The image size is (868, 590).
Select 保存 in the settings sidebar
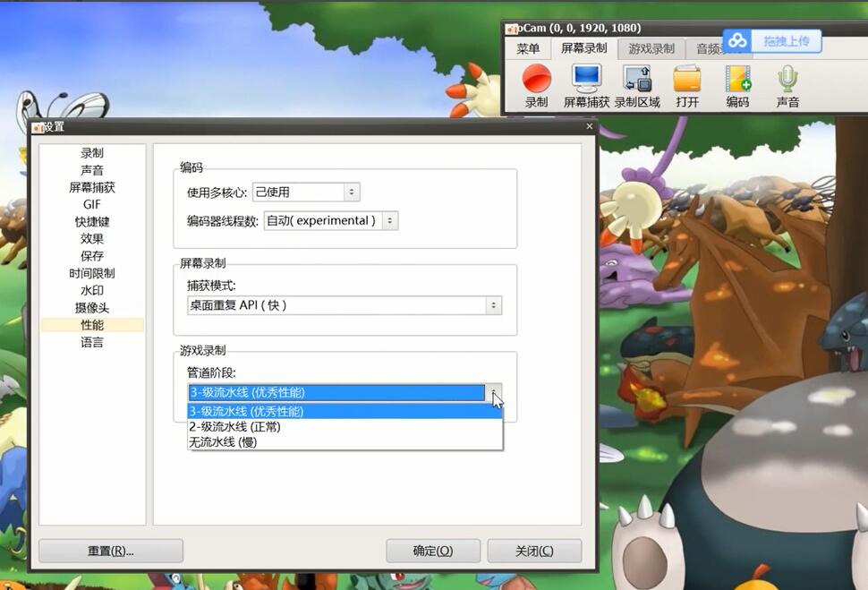[x=92, y=256]
